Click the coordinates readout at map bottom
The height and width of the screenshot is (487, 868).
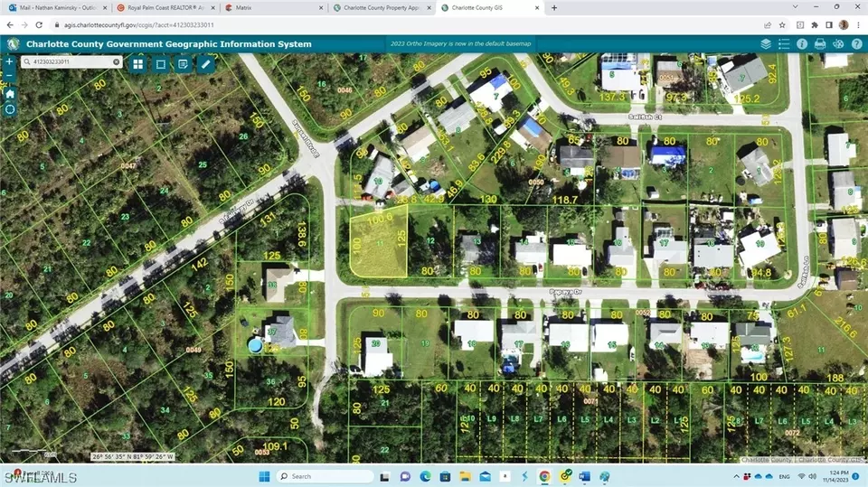(133, 456)
